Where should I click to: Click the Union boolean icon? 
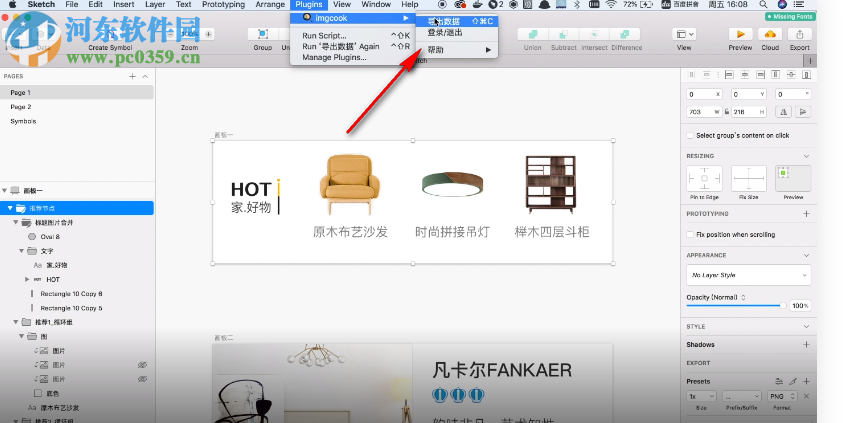click(x=532, y=34)
